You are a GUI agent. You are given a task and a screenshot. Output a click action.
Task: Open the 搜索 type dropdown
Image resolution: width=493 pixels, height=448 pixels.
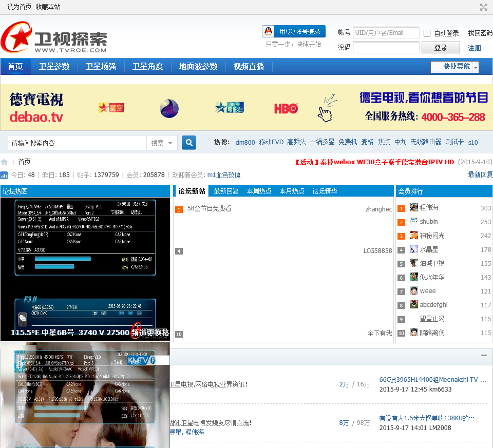point(162,143)
